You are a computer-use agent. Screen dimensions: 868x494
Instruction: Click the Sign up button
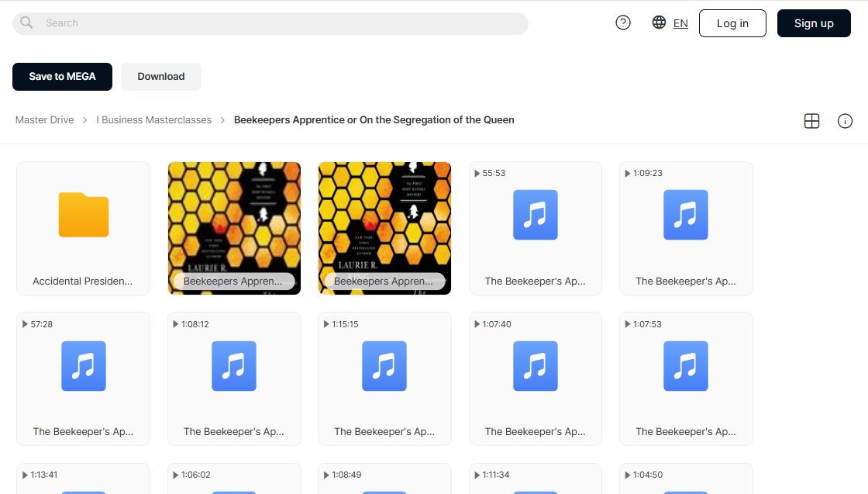pyautogui.click(x=814, y=23)
